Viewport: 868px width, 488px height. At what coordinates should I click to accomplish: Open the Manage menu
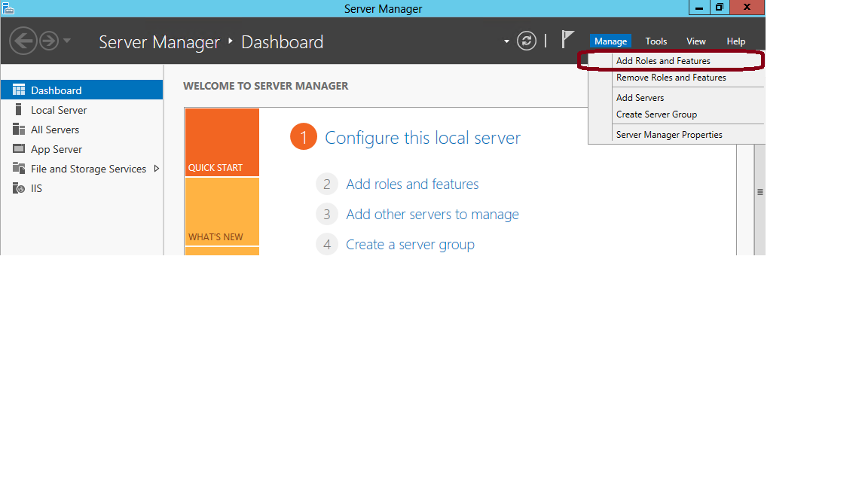pyautogui.click(x=610, y=41)
